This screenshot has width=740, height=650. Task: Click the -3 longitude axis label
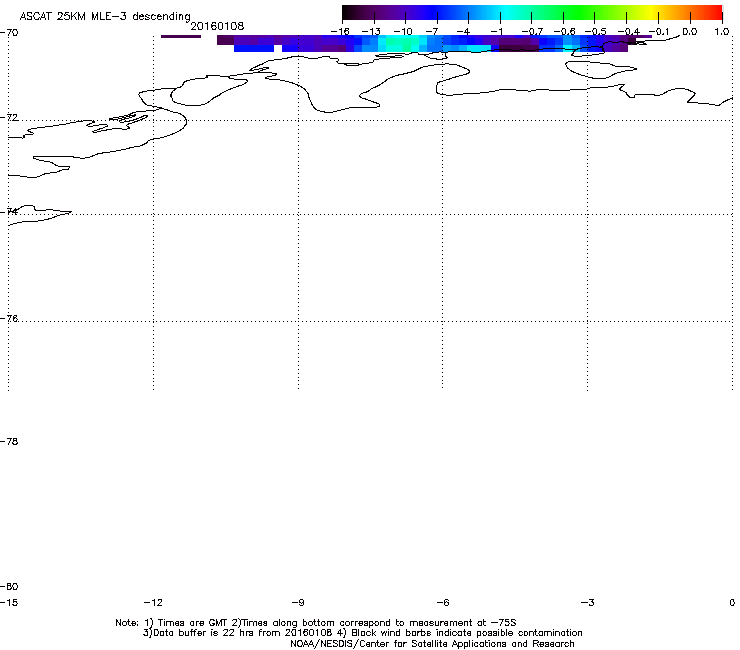(x=587, y=602)
